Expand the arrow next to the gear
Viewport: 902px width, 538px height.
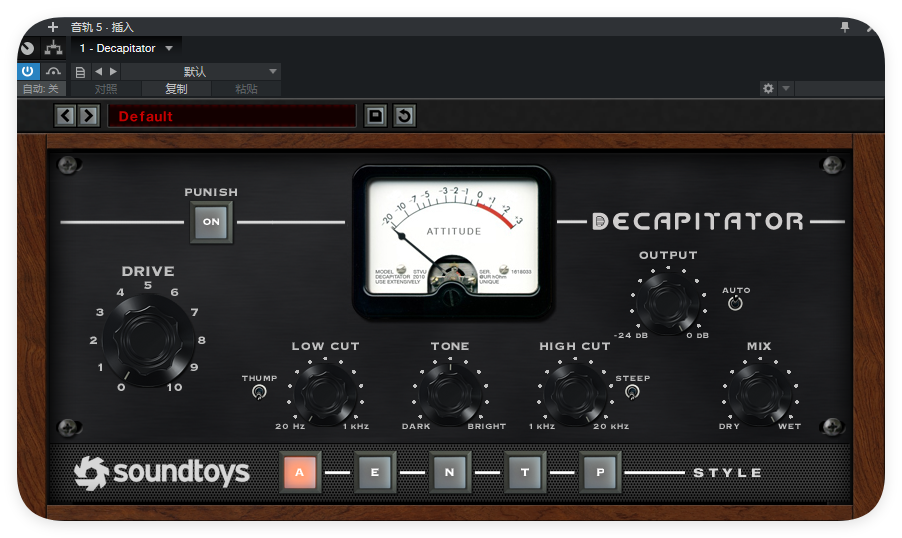pyautogui.click(x=786, y=89)
